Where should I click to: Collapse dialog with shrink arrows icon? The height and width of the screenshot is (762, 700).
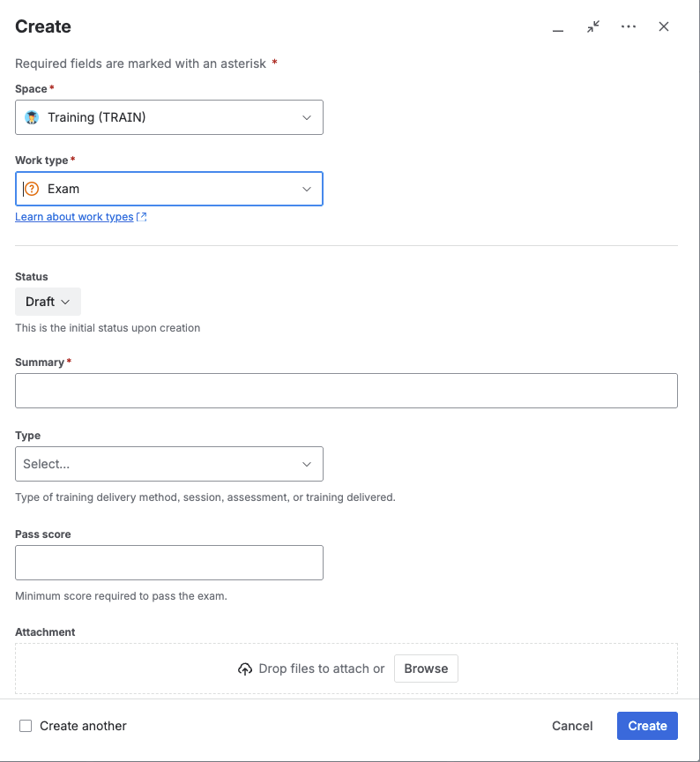(x=593, y=26)
